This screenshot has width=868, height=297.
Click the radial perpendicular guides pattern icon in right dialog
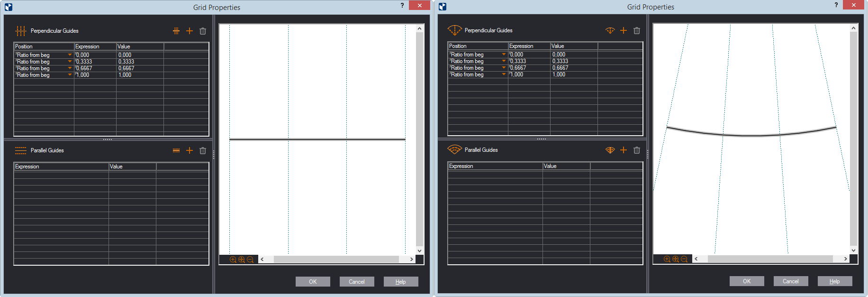[x=610, y=30]
